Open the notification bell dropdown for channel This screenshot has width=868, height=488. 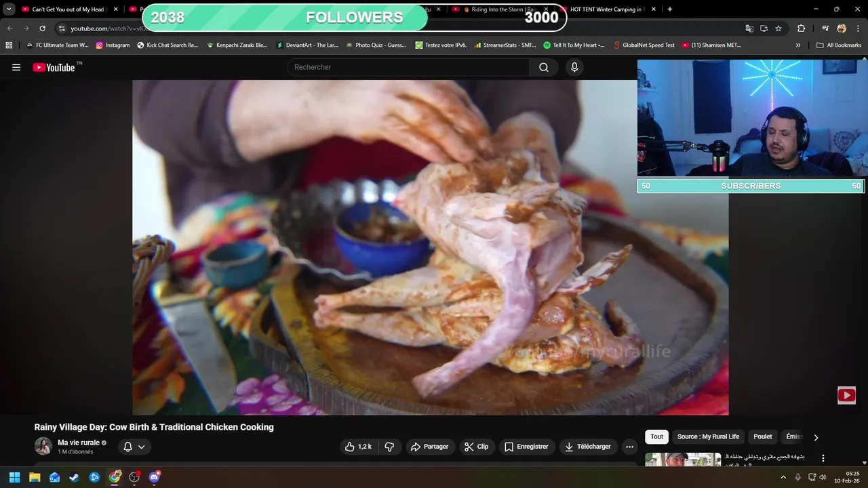click(134, 447)
